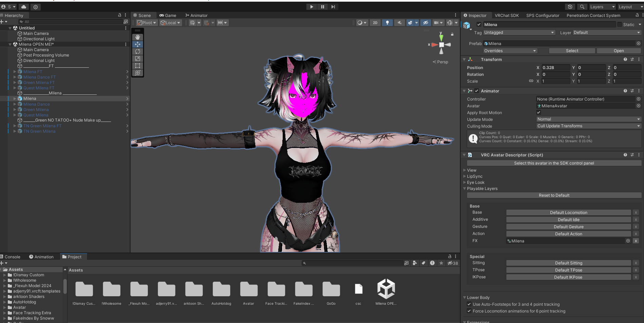Switch to the Game tab
The image size is (644, 323).
(168, 15)
